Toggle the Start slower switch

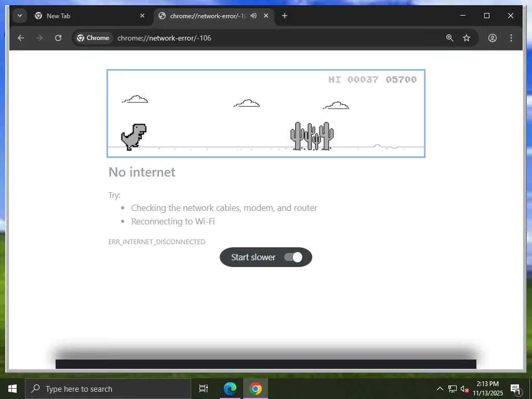(x=293, y=257)
